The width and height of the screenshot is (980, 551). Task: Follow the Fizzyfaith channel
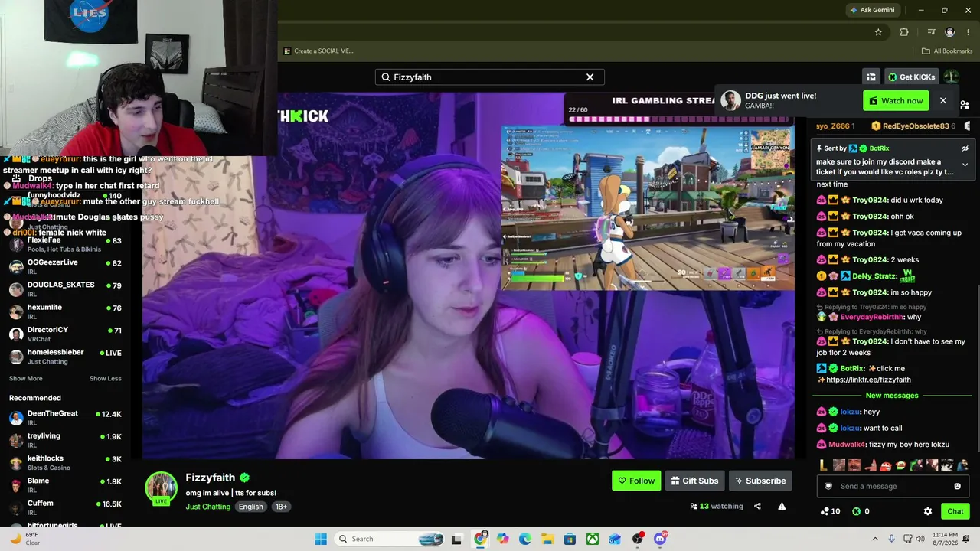[636, 481]
